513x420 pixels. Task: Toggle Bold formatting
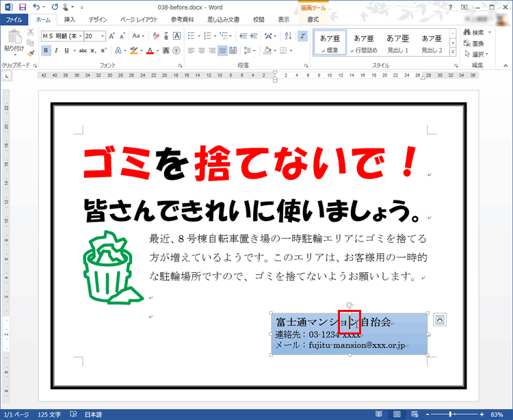pos(46,51)
